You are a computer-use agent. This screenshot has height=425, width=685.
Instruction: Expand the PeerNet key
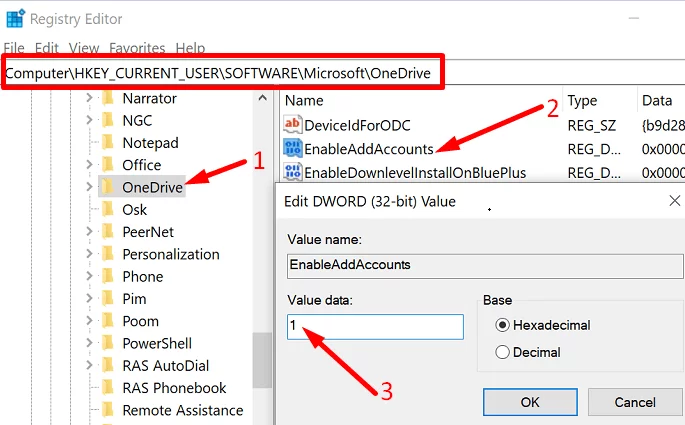[x=89, y=232]
